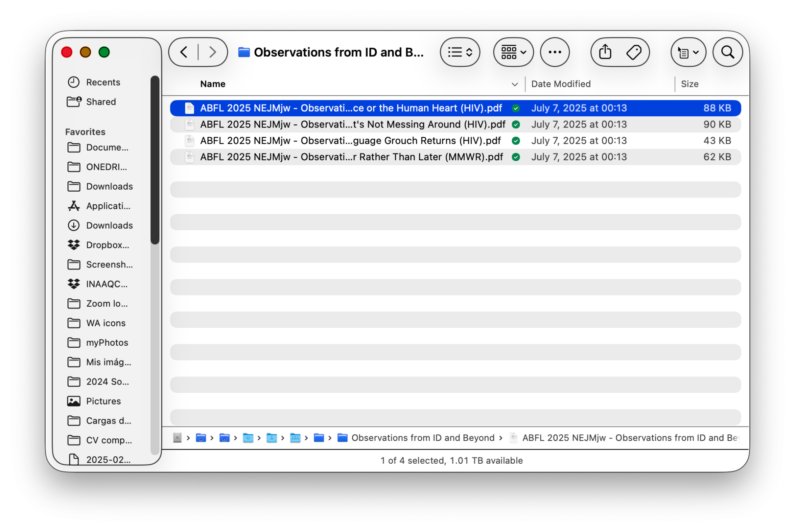Click the Edit Tags icon
Screen dimensions: 795x532
(x=634, y=52)
